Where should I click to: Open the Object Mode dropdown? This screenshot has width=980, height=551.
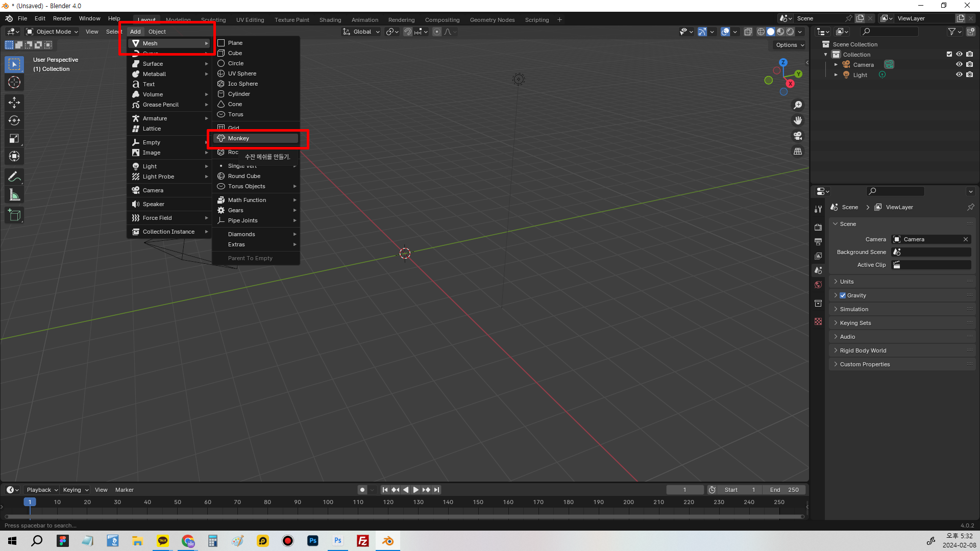click(52, 32)
